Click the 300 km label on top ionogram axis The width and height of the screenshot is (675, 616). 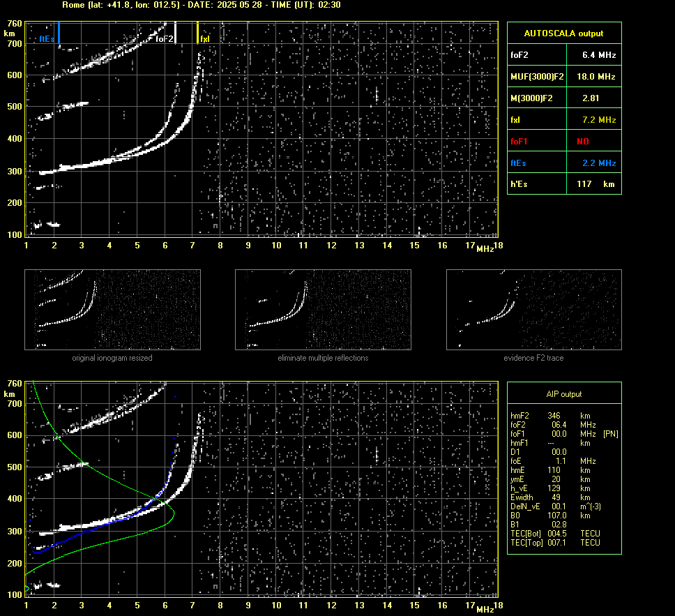(x=15, y=171)
